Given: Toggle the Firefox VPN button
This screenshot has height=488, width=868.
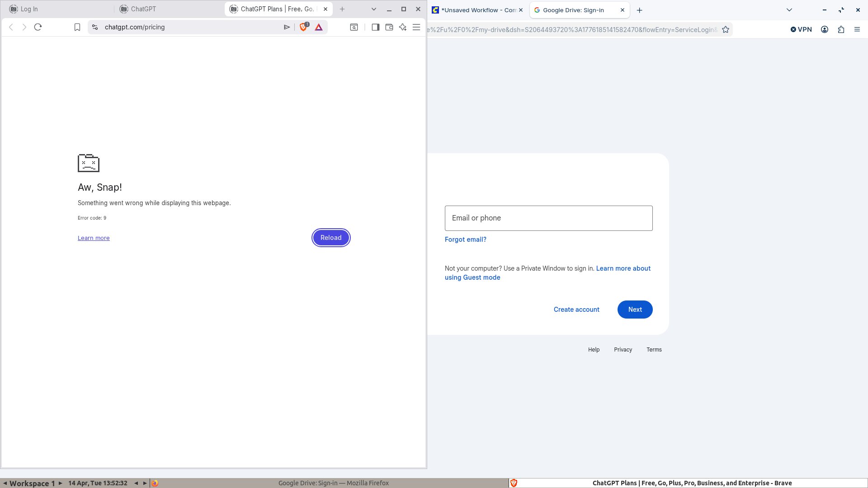Looking at the screenshot, I should click(801, 29).
